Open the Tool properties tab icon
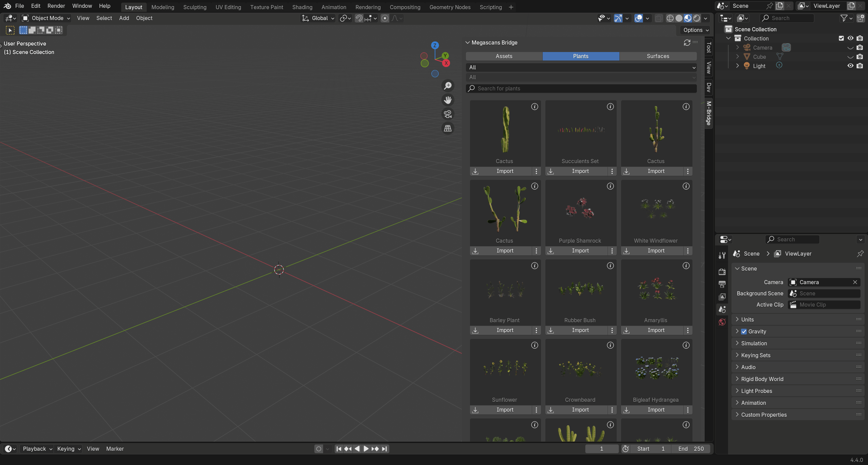This screenshot has height=465, width=868. [722, 255]
